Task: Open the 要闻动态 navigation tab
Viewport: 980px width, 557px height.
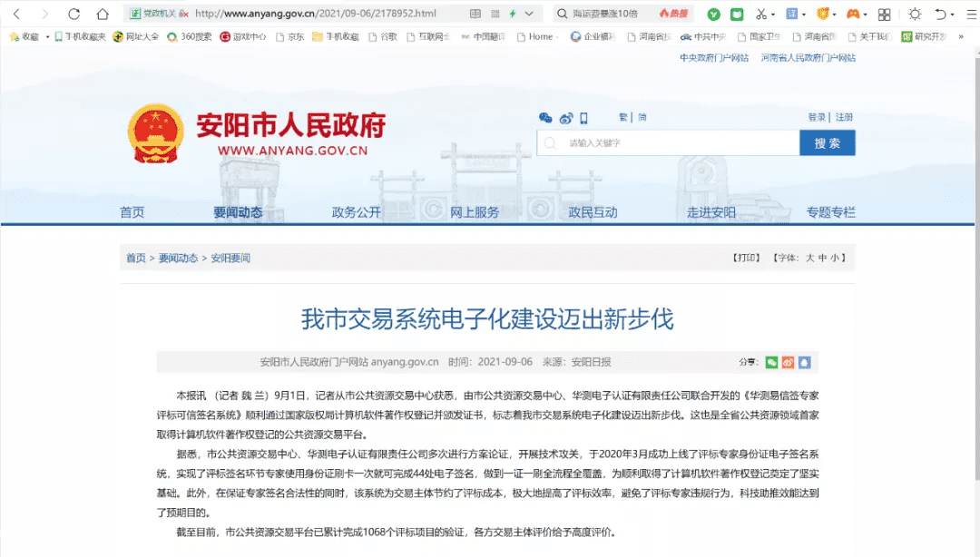Action: click(x=238, y=212)
